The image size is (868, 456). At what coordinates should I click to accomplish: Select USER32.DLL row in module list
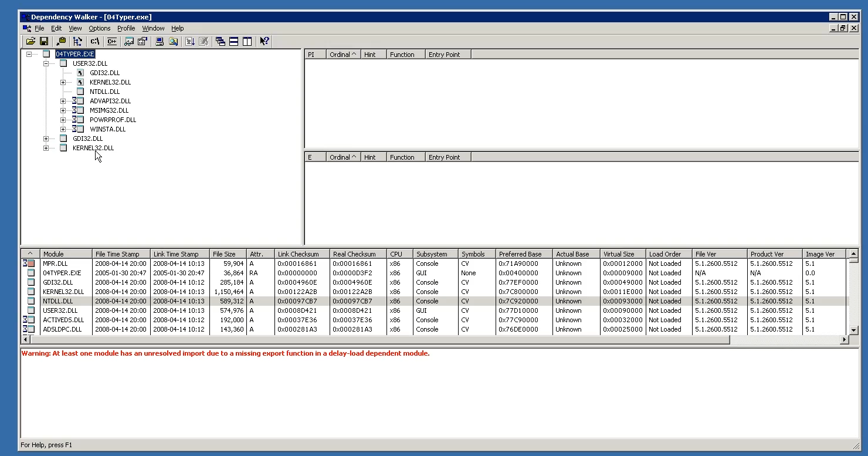[x=434, y=310]
